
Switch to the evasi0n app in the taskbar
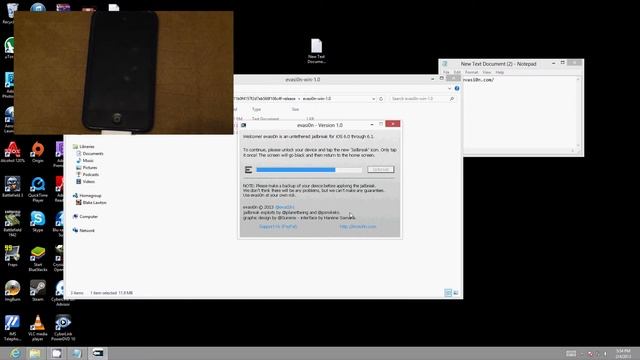coord(98,353)
